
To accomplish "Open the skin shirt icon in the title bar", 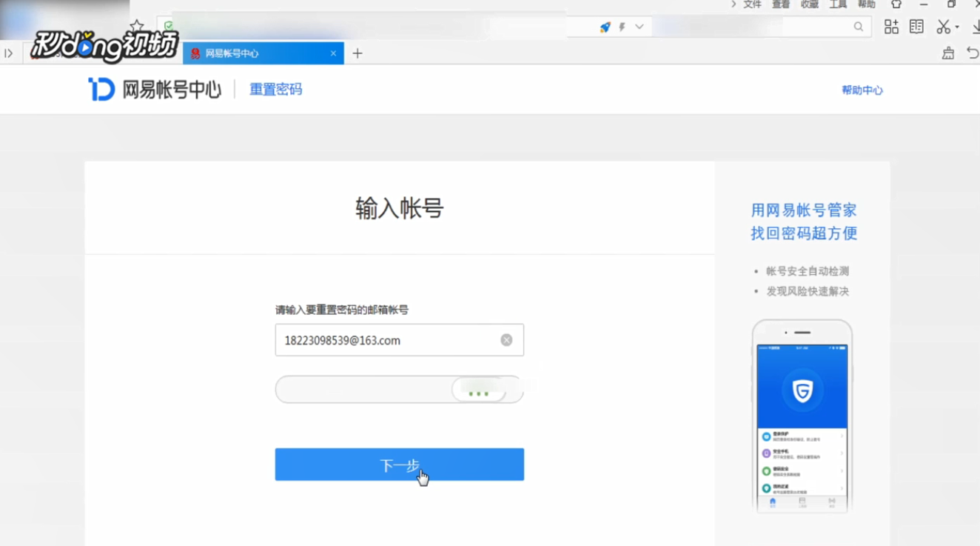I will (x=896, y=4).
